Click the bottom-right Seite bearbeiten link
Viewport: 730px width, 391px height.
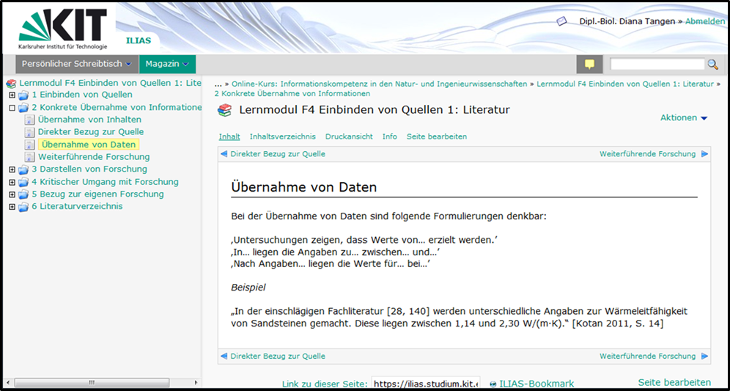coord(675,382)
